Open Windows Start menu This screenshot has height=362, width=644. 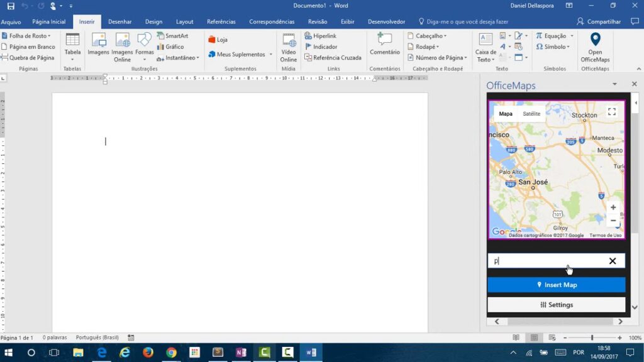(x=8, y=353)
